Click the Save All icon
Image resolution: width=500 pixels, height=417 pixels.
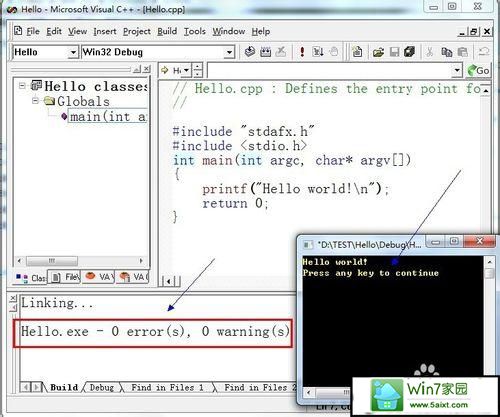click(x=409, y=52)
